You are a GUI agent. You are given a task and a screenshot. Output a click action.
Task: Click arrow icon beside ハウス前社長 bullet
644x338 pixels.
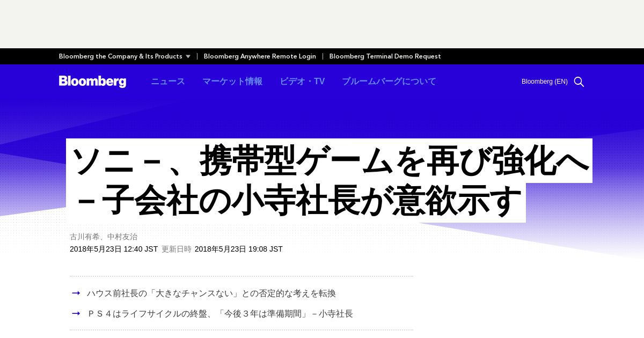pyautogui.click(x=76, y=293)
